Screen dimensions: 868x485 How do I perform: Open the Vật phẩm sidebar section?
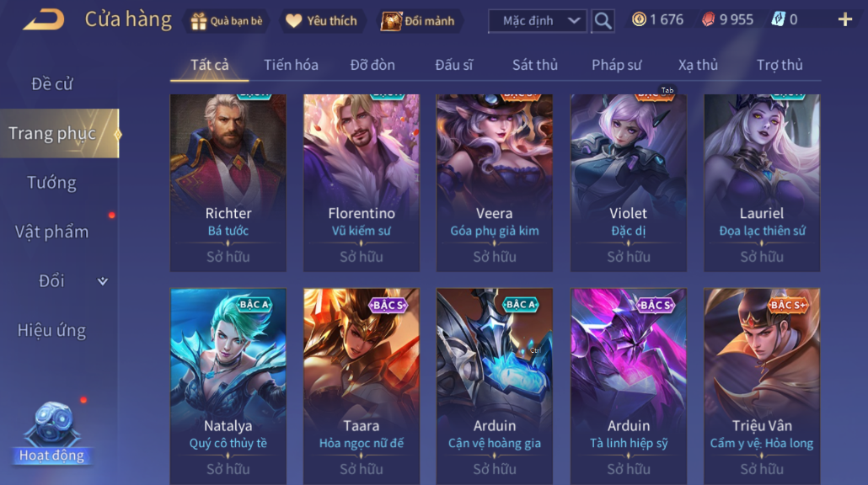tap(51, 232)
